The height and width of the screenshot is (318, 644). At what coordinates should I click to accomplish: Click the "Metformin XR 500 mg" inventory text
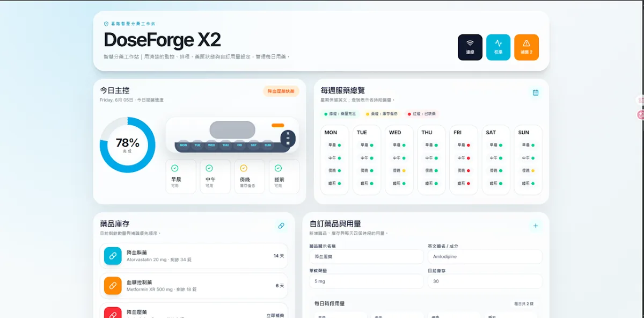(150, 290)
